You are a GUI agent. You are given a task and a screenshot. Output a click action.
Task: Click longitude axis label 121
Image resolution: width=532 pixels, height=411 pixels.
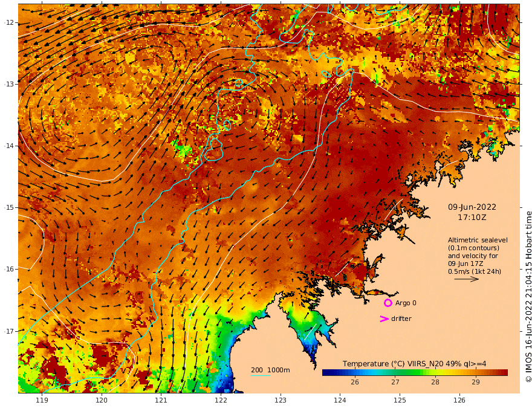coord(161,400)
